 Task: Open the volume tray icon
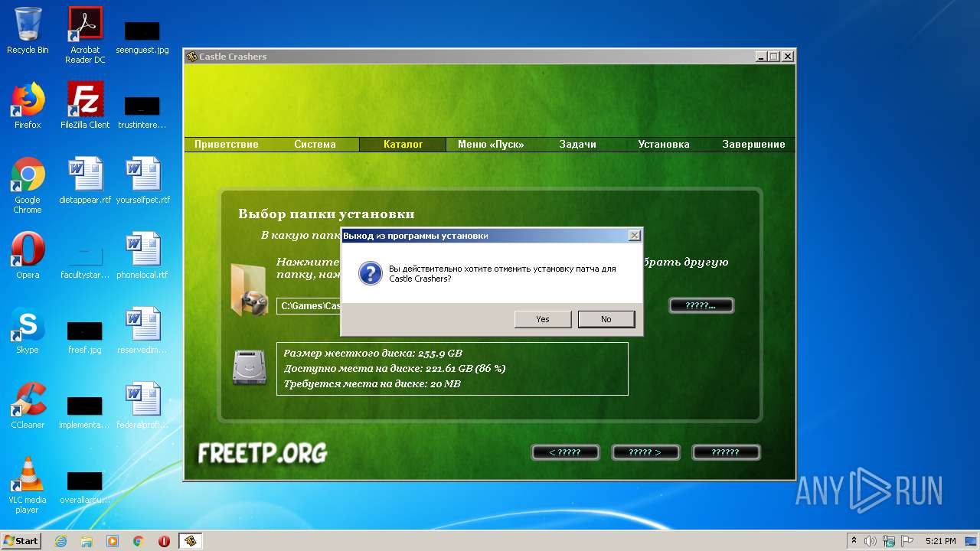pyautogui.click(x=871, y=541)
